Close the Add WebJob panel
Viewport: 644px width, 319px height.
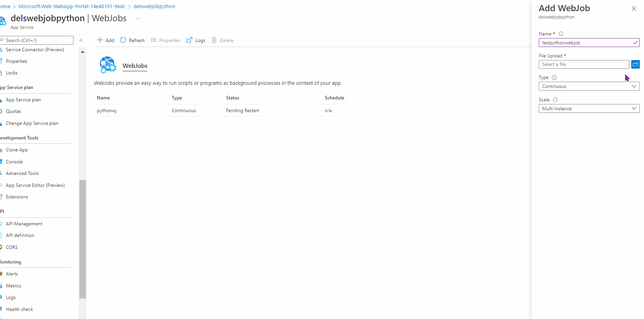(x=634, y=8)
